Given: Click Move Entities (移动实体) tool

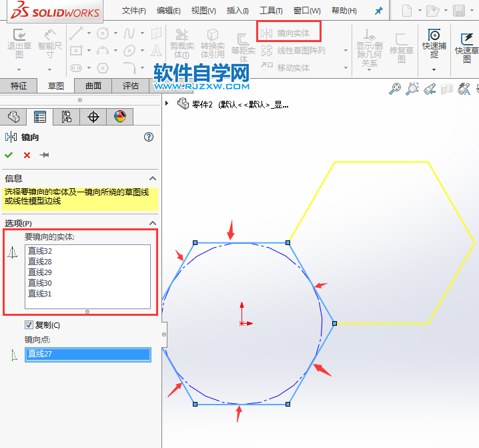Looking at the screenshot, I should click(286, 67).
